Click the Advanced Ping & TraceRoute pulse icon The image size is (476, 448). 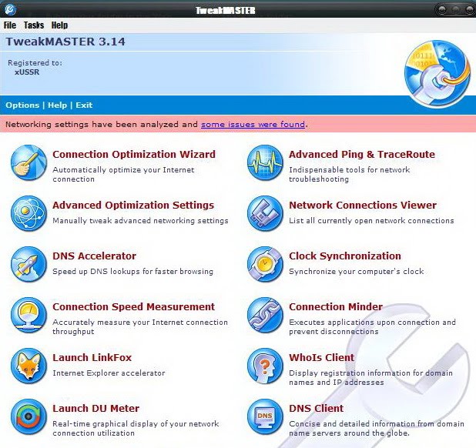click(x=265, y=162)
